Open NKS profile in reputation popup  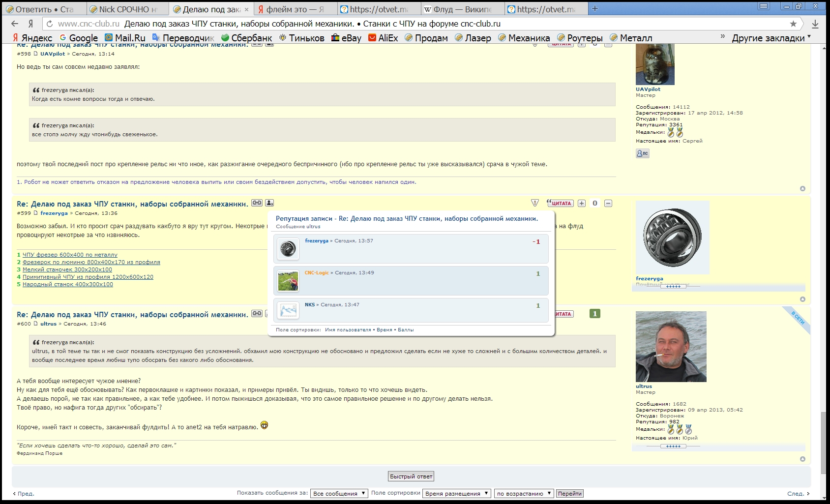point(310,304)
